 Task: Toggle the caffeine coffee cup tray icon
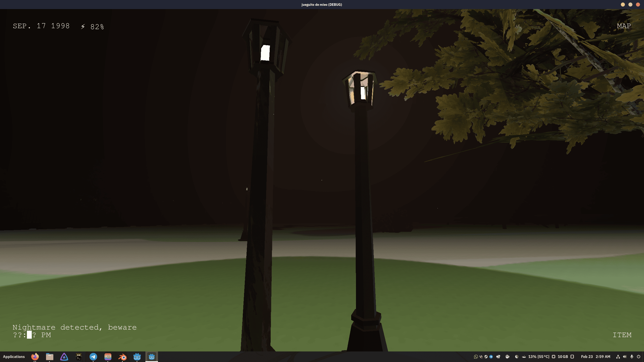507,357
